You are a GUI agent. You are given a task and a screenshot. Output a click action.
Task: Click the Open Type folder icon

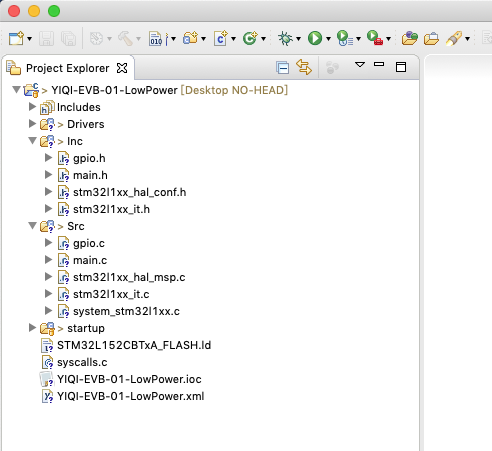(x=410, y=38)
